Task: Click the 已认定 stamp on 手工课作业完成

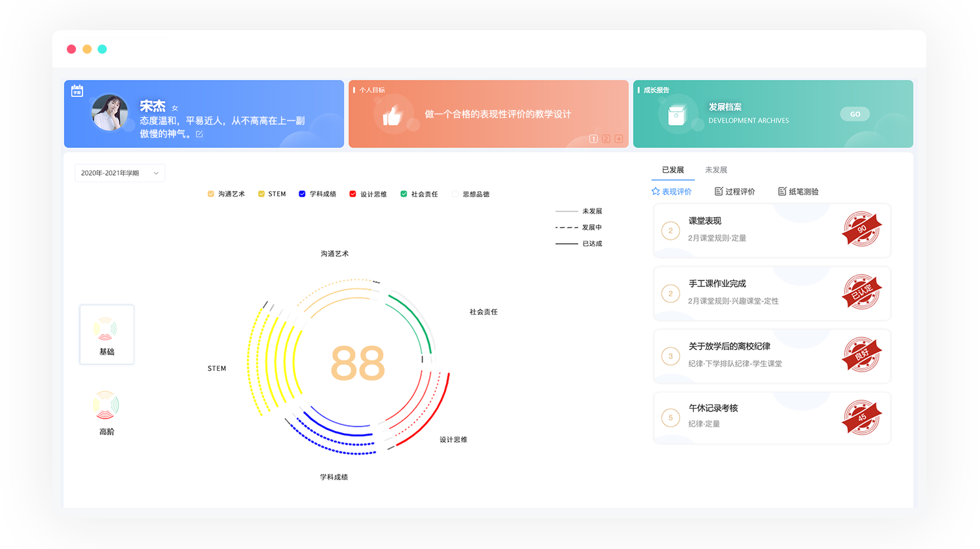Action: (x=861, y=292)
